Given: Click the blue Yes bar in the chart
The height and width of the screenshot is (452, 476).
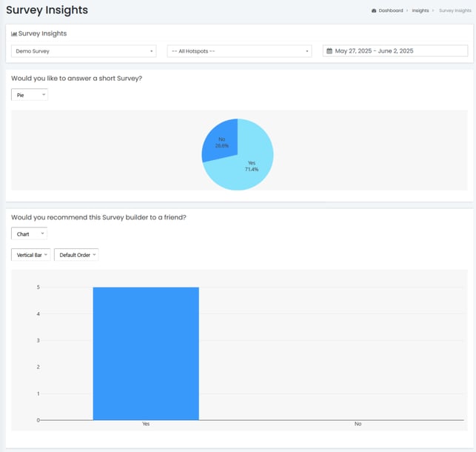Looking at the screenshot, I should pyautogui.click(x=146, y=353).
